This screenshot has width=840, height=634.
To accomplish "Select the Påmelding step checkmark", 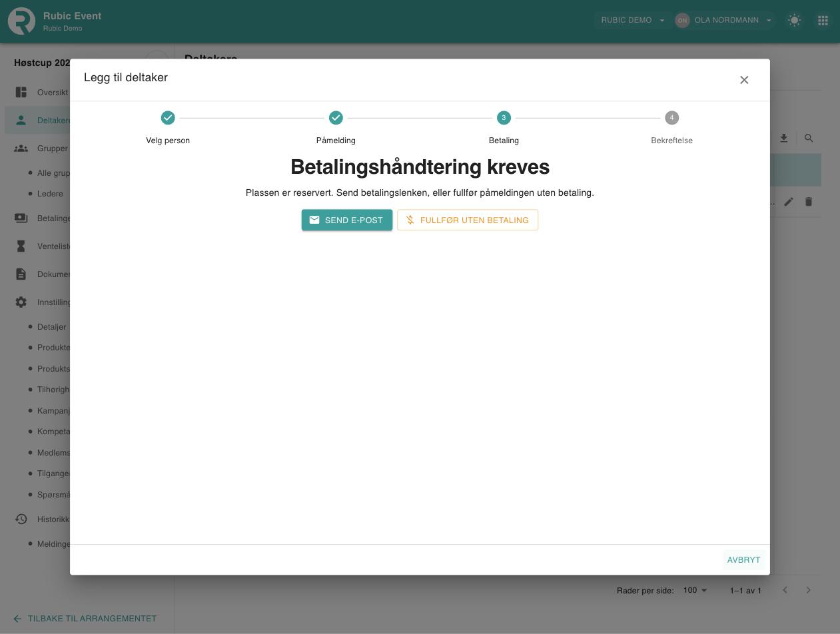I will [336, 118].
